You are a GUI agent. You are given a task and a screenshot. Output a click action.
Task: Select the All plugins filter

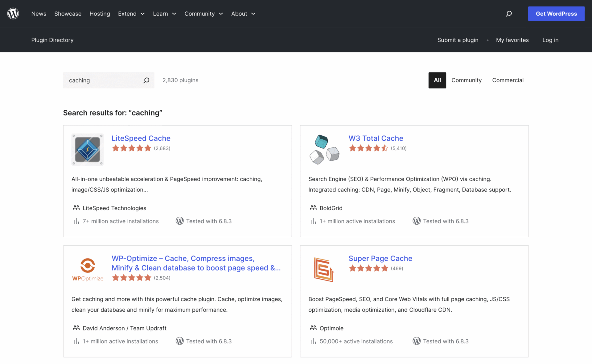coord(437,80)
